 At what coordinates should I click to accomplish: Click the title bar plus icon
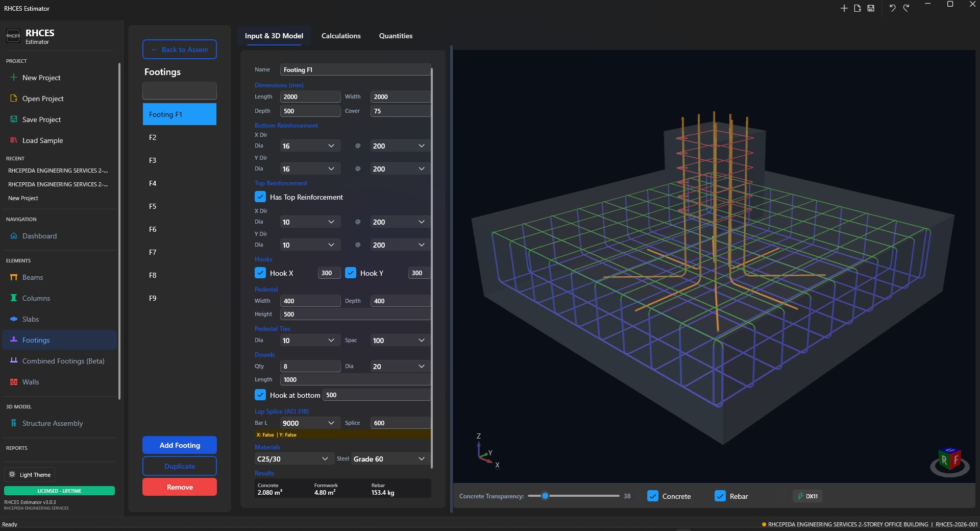(x=844, y=8)
